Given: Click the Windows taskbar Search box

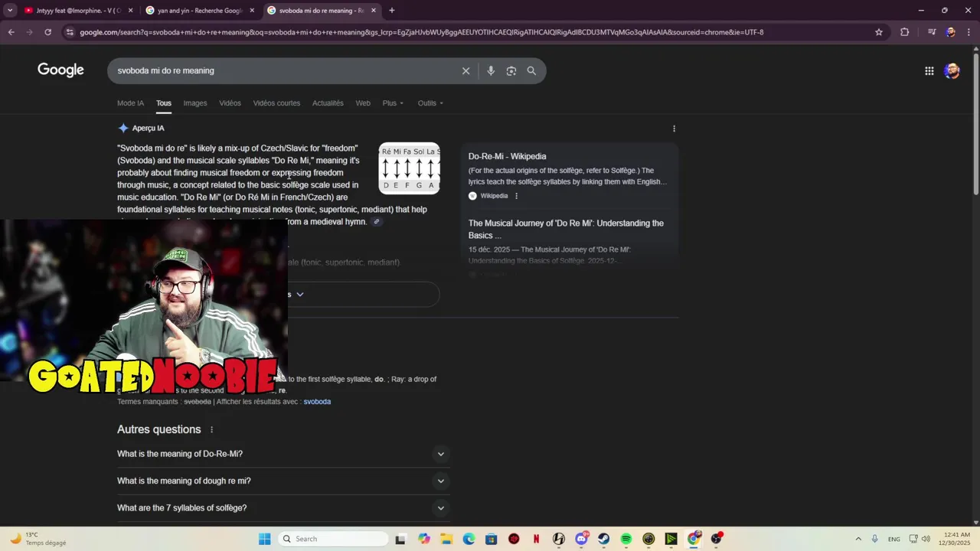Looking at the screenshot, I should coord(332,539).
